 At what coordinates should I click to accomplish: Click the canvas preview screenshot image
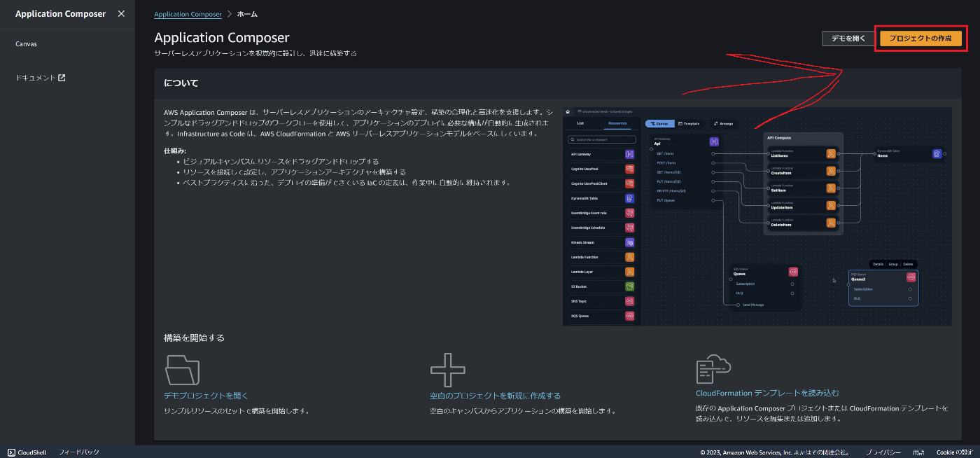click(x=757, y=216)
